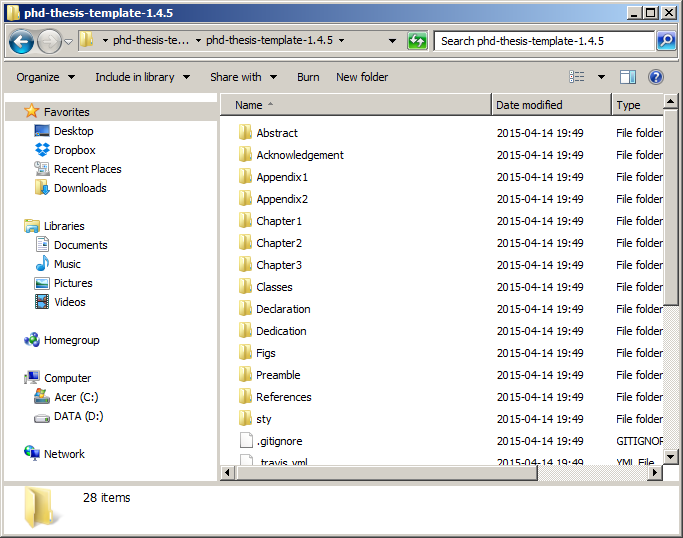Open the Share with menu
This screenshot has width=683, height=538.
(243, 77)
